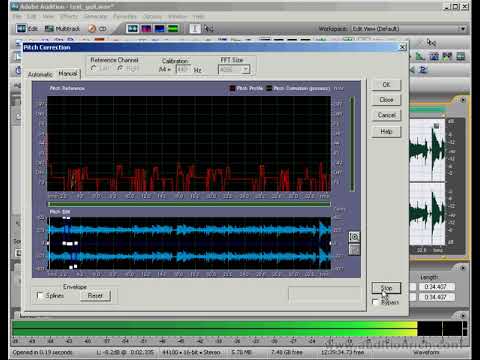Open the Favorites menu
Image resolution: width=480 pixels, height=360 pixels.
click(x=125, y=16)
